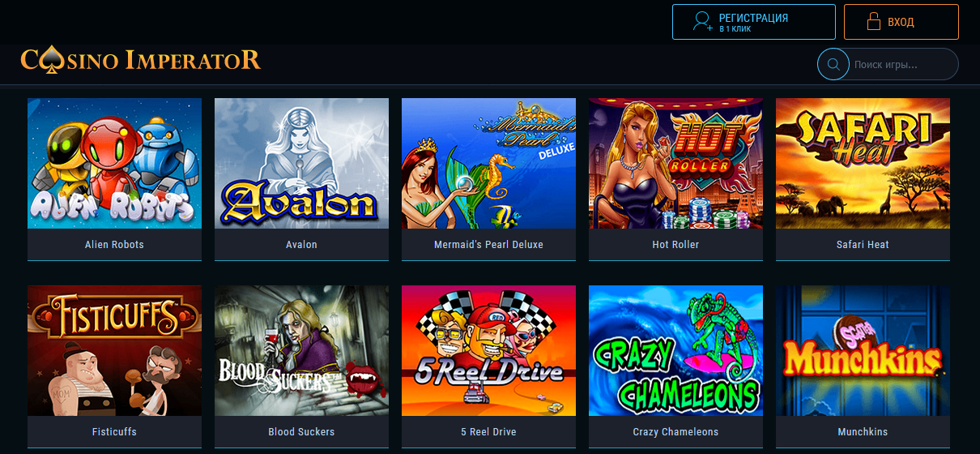
Task: Click the Blood Suckers title label
Action: pos(301,432)
